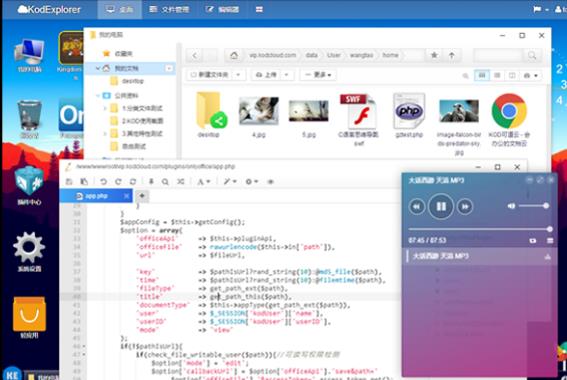Toggle the preview eye icon in editor

pyautogui.click(x=270, y=182)
